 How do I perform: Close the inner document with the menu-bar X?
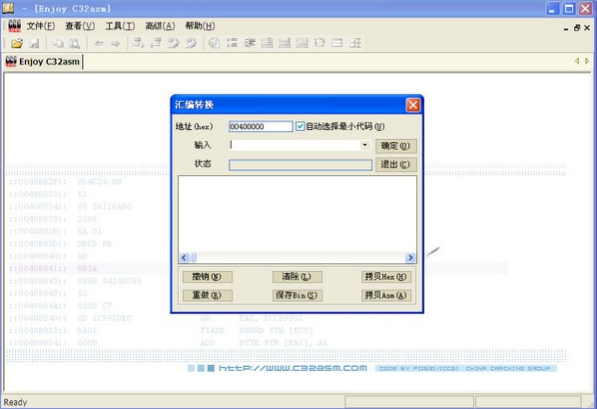pos(587,28)
